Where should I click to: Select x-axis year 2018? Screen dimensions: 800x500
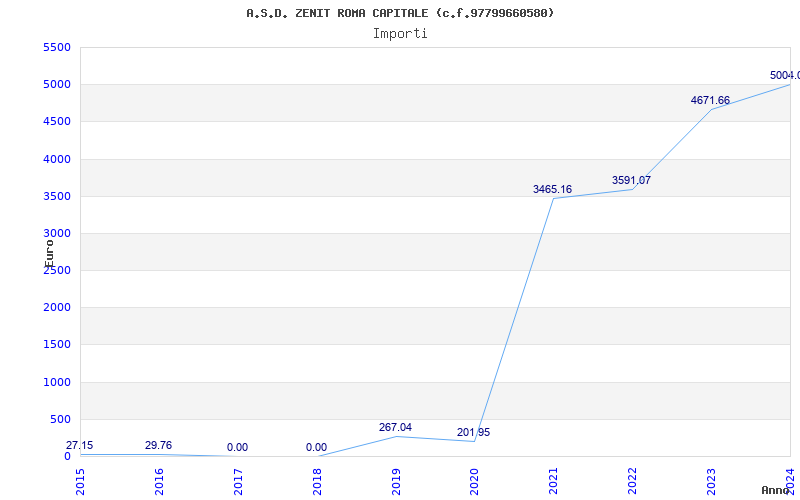pos(317,481)
